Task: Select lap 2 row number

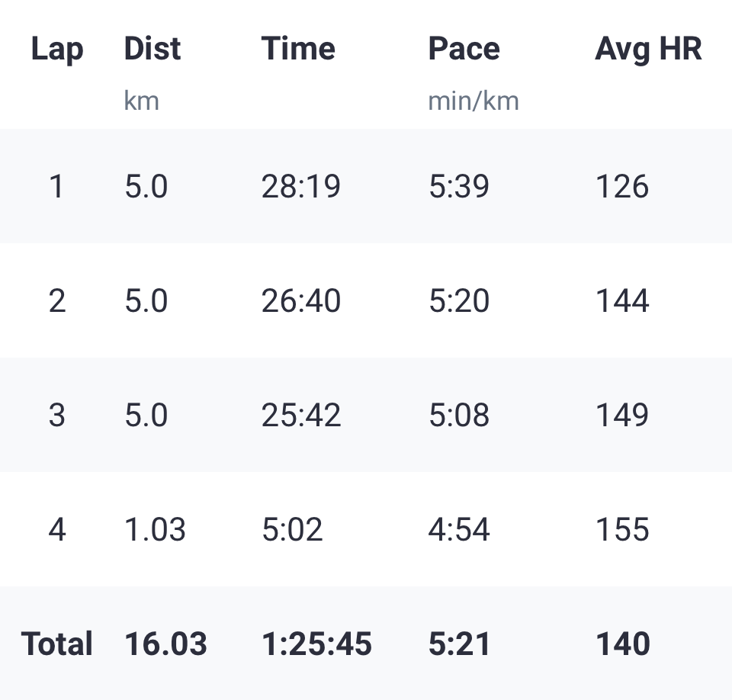Action: point(57,300)
